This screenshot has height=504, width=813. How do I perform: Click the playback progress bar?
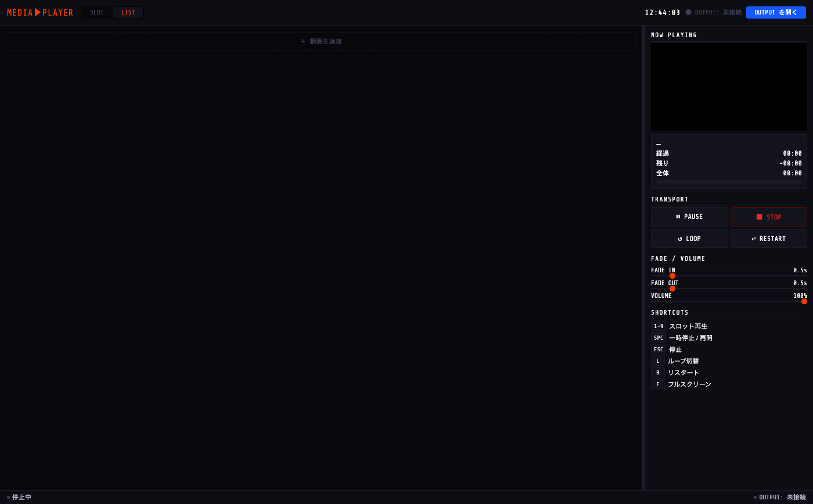pos(729,182)
